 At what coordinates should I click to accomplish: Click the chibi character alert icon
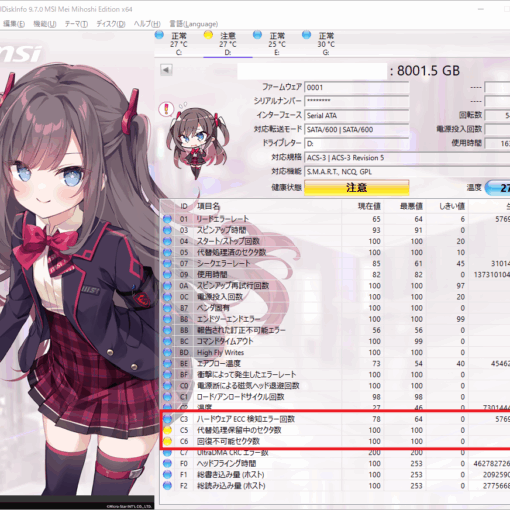click(x=198, y=143)
